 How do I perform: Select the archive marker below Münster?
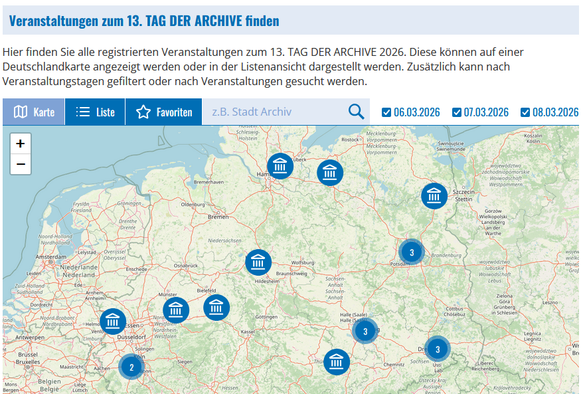tap(176, 310)
